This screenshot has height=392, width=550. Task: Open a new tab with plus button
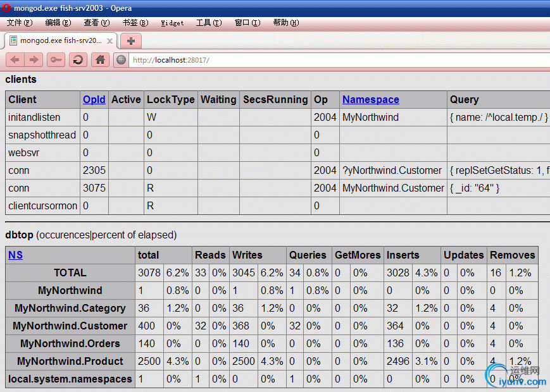click(131, 41)
